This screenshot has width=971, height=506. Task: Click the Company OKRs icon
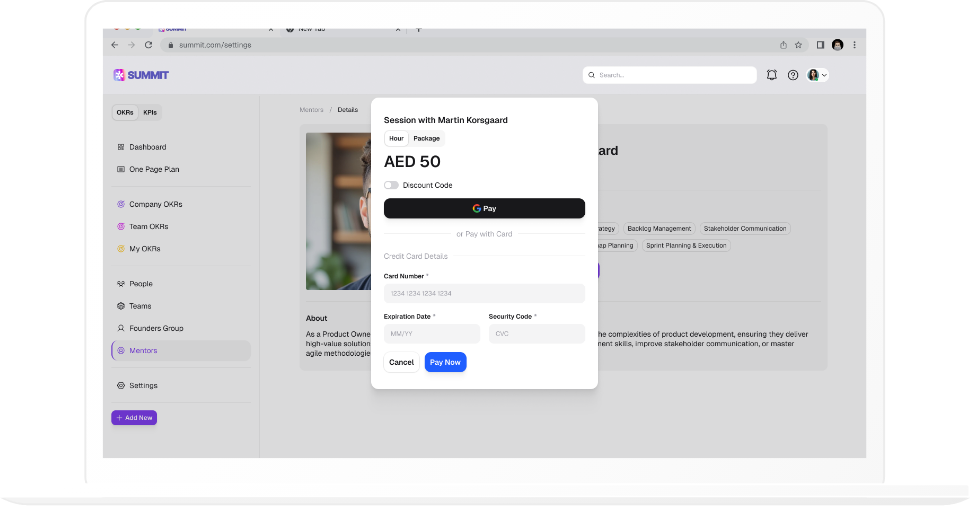point(121,204)
